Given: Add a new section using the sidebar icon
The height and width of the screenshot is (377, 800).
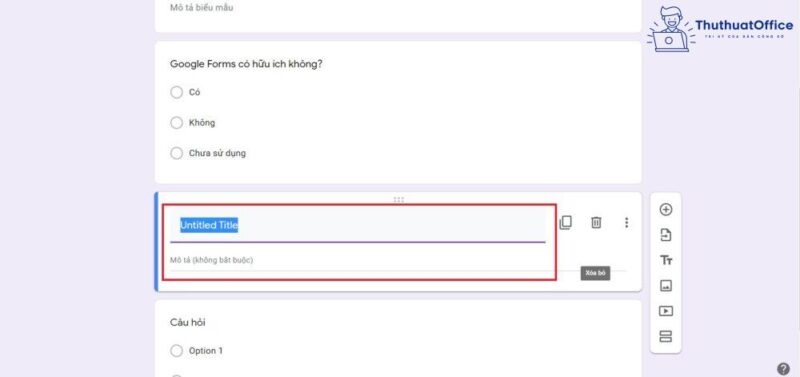Looking at the screenshot, I should [x=666, y=336].
